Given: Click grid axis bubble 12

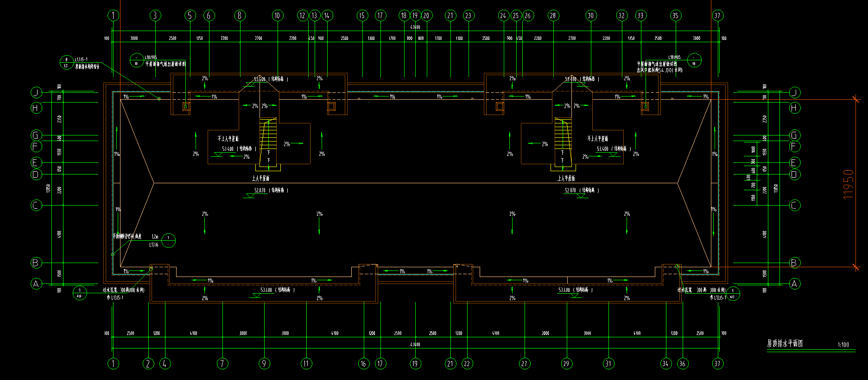Looking at the screenshot, I should [303, 15].
